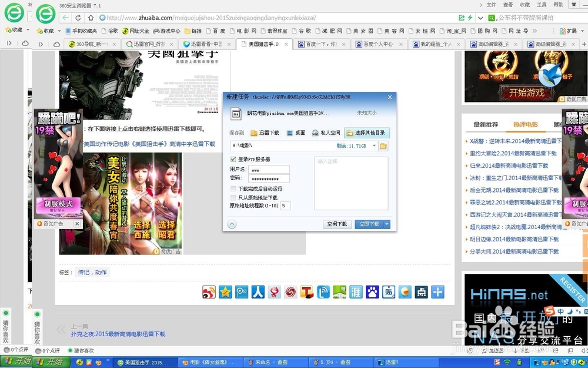Share to Tencent Weibo icon

click(x=242, y=292)
